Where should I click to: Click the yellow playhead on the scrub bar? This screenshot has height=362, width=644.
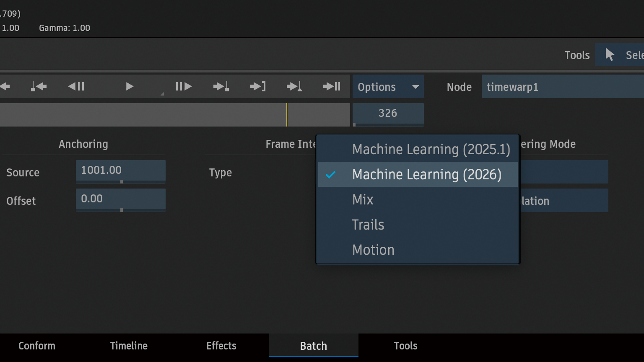coord(287,115)
